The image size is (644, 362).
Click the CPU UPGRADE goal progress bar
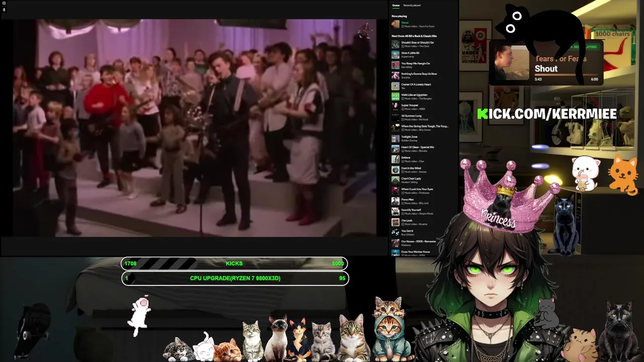(234, 278)
